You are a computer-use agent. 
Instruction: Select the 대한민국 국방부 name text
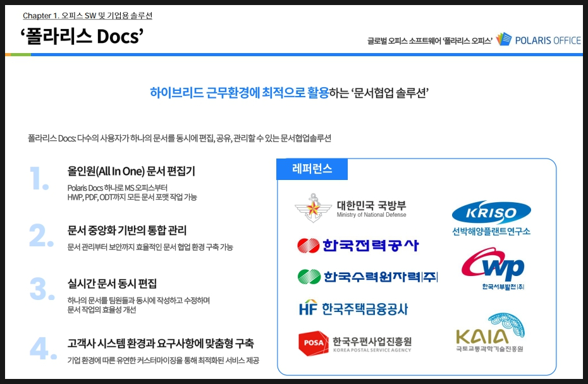(x=371, y=205)
